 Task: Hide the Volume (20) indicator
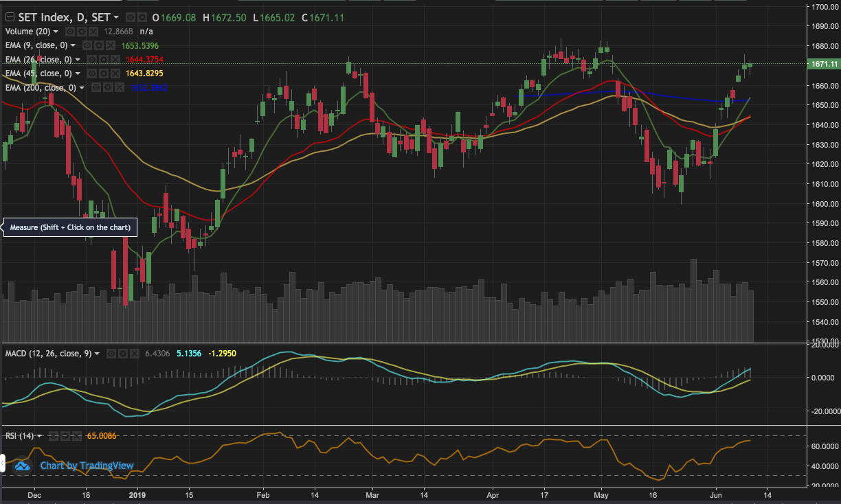[x=70, y=32]
